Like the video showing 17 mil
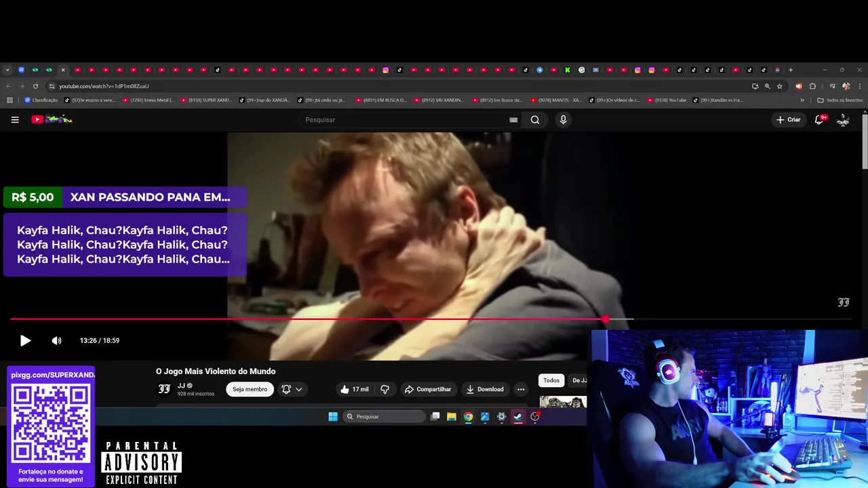This screenshot has width=868, height=488. (355, 389)
